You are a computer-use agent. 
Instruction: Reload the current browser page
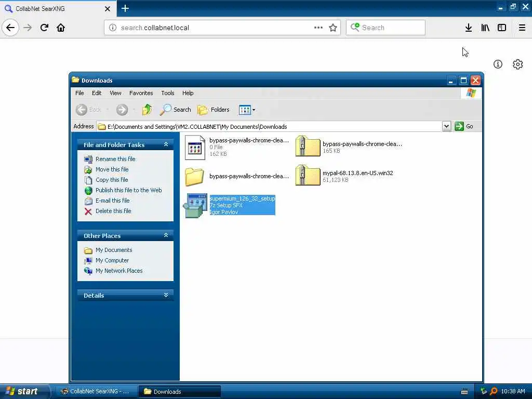(45, 28)
